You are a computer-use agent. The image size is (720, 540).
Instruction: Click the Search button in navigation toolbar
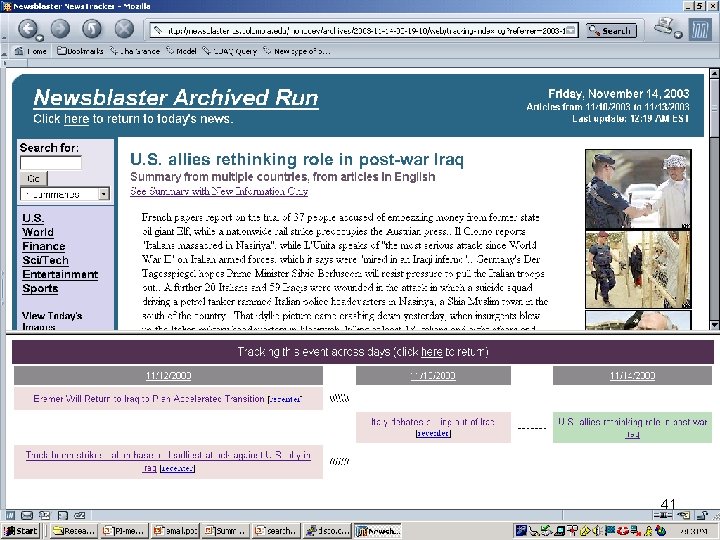click(611, 31)
